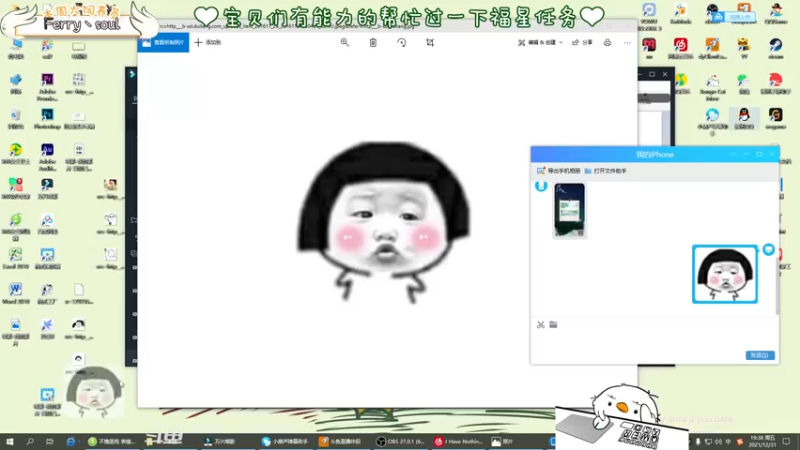800x450 pixels.
Task: Switch to 'I Have Nothin...' NetEase taskbar item
Action: tap(459, 441)
